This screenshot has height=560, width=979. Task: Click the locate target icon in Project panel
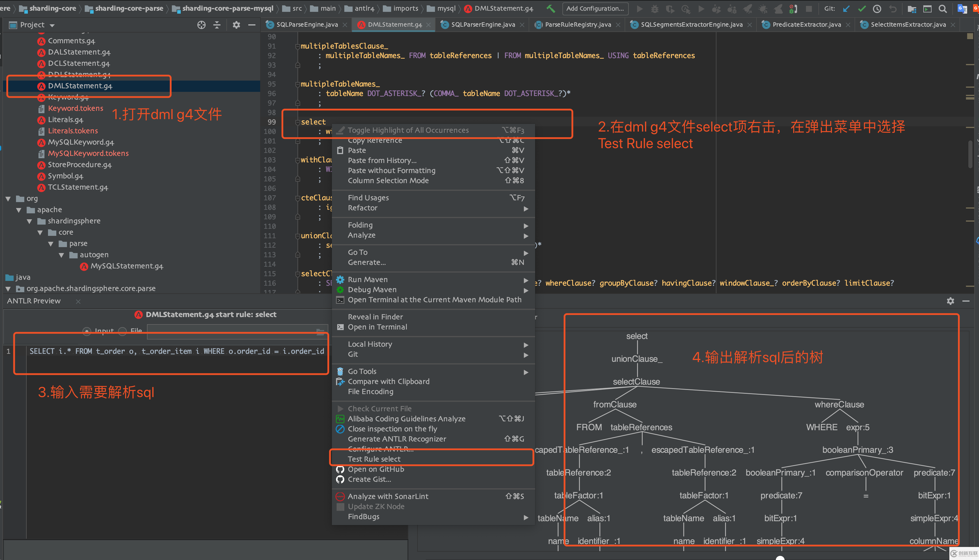tap(201, 25)
